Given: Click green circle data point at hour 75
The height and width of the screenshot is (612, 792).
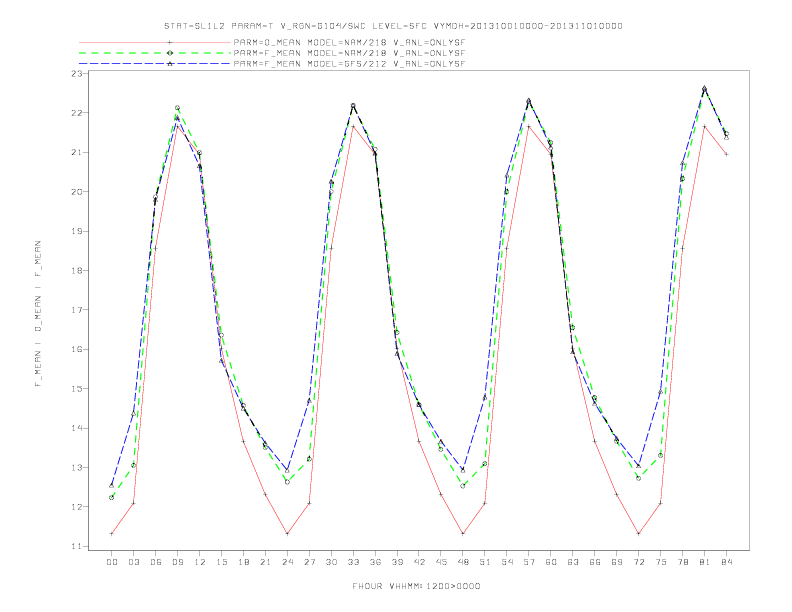Looking at the screenshot, I should 661,455.
